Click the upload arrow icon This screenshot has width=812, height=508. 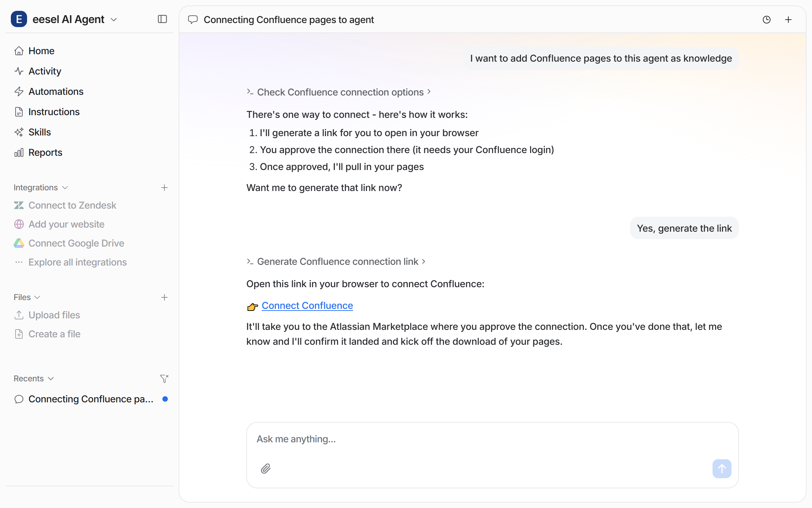pyautogui.click(x=19, y=315)
